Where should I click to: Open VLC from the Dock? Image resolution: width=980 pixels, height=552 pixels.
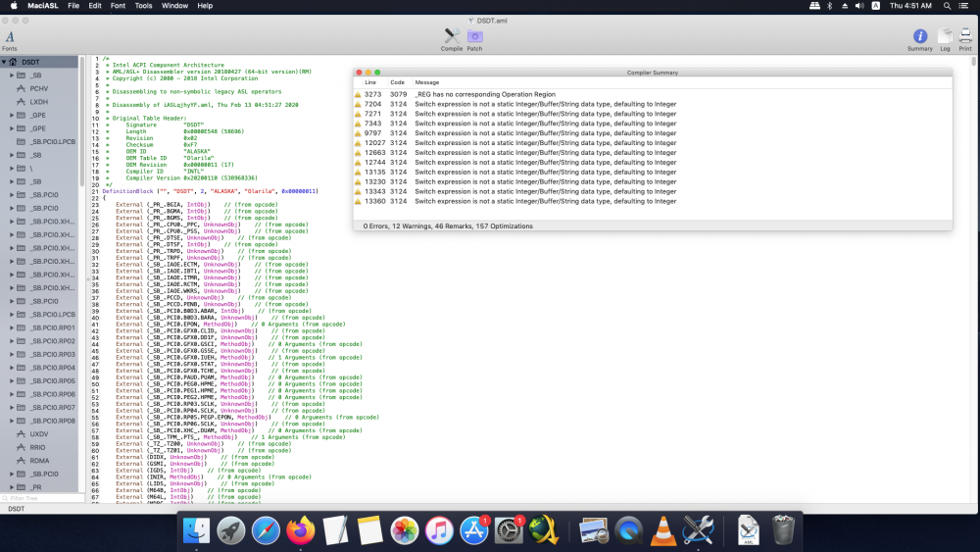663,530
